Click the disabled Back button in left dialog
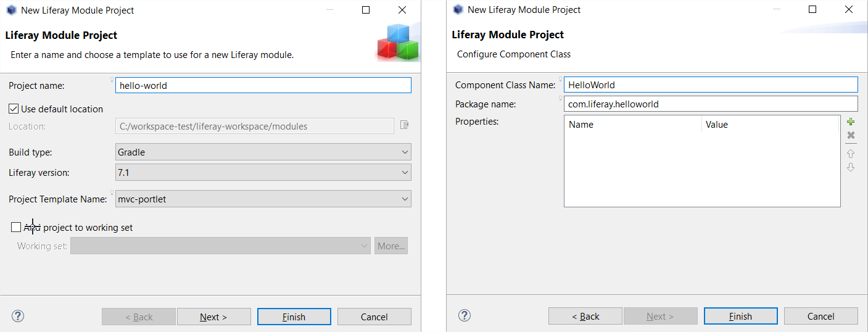 tap(139, 317)
